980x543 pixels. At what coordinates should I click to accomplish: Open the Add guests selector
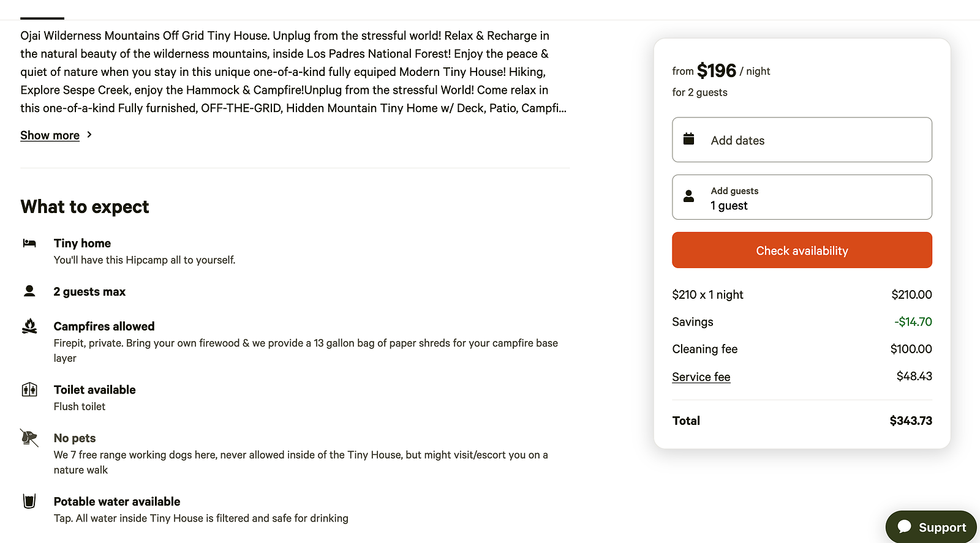click(802, 197)
